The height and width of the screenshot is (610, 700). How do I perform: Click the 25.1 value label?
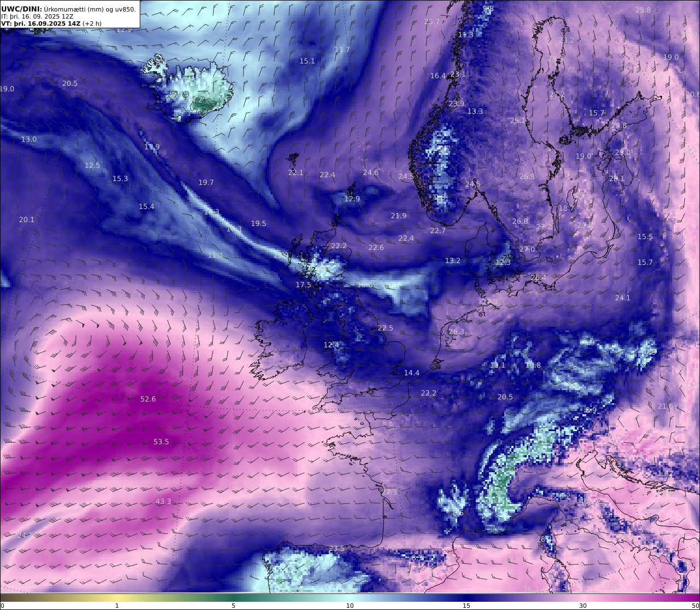[518, 121]
